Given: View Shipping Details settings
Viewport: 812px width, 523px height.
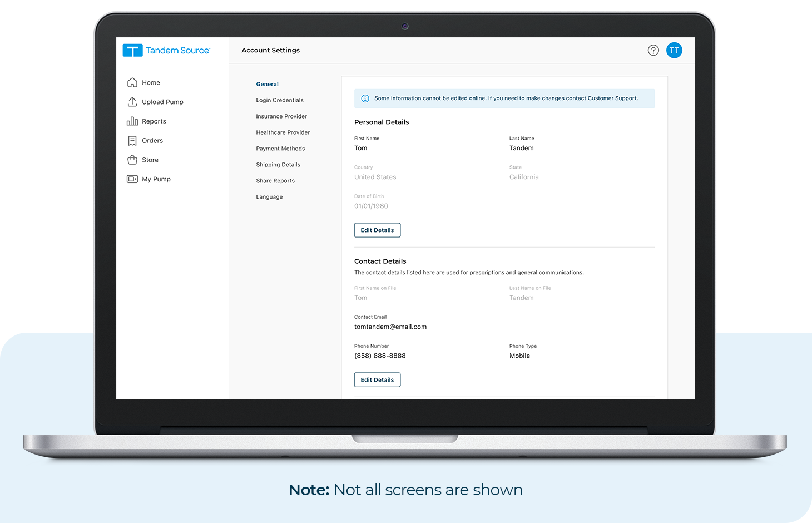Looking at the screenshot, I should (278, 164).
